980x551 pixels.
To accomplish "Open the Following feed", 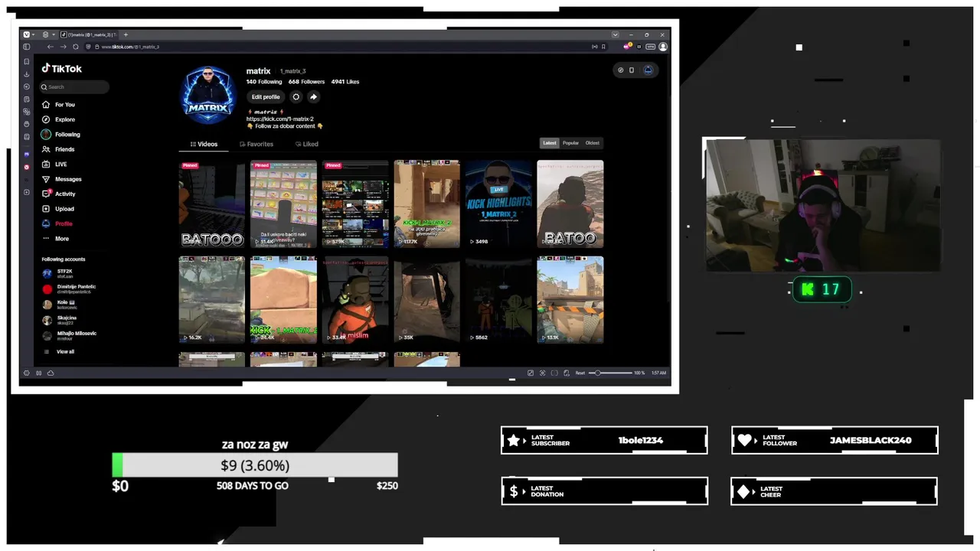I will pos(60,135).
